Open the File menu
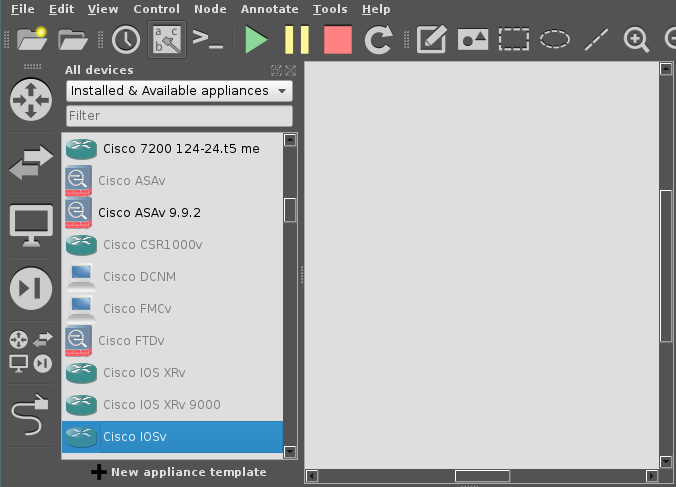This screenshot has width=676, height=487. (22, 9)
